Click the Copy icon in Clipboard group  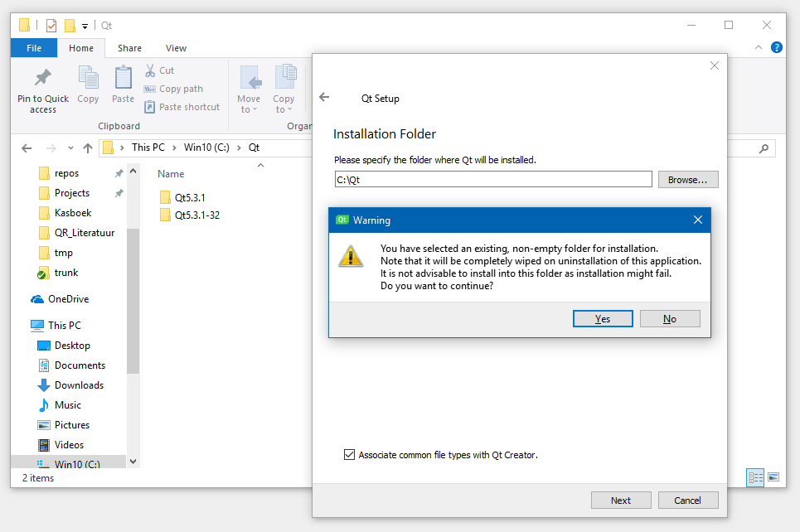(x=88, y=77)
